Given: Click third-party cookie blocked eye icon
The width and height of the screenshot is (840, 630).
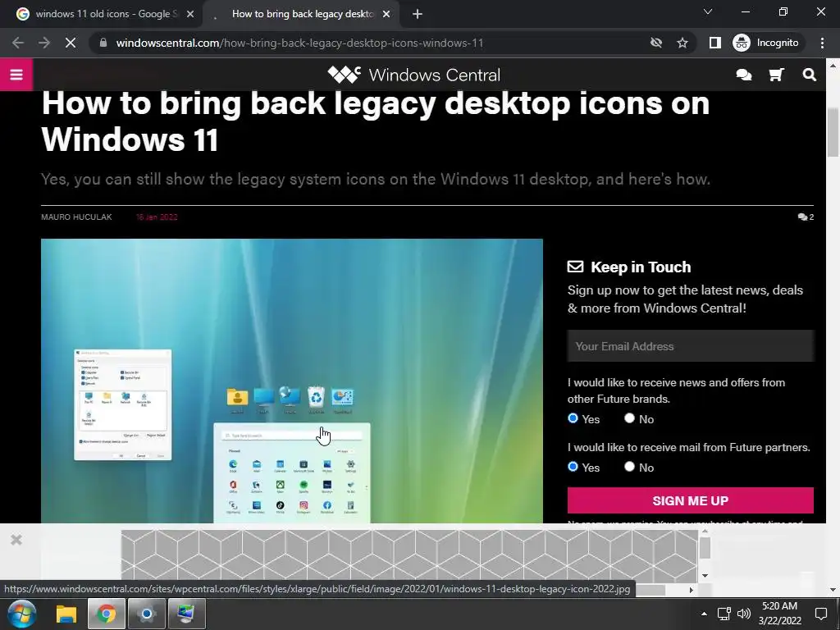Looking at the screenshot, I should pyautogui.click(x=656, y=43).
